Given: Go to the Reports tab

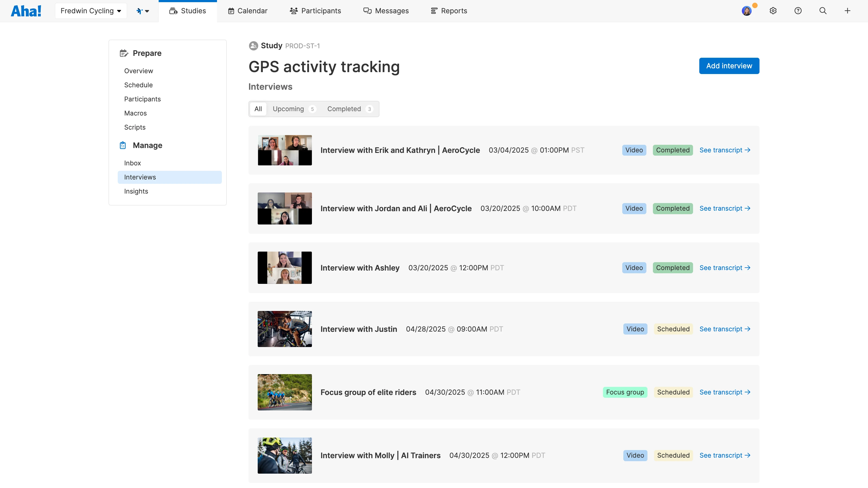Looking at the screenshot, I should click(x=449, y=11).
